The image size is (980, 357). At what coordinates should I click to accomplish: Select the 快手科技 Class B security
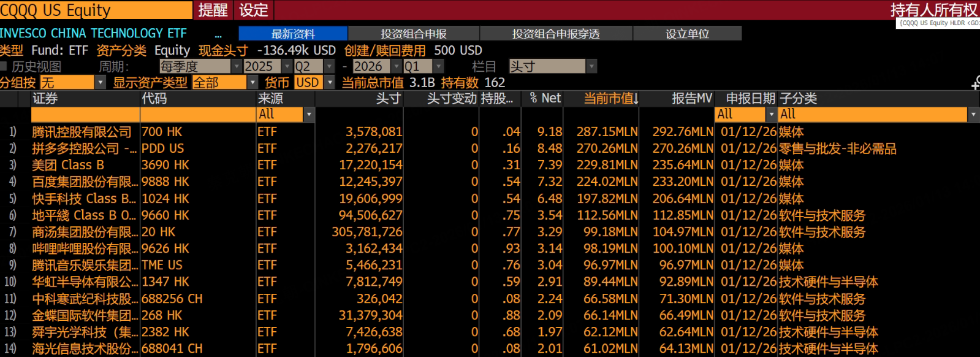click(x=85, y=199)
